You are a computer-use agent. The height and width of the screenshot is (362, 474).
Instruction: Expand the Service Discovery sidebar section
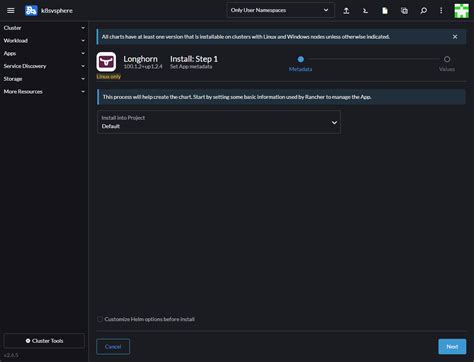[x=44, y=66]
